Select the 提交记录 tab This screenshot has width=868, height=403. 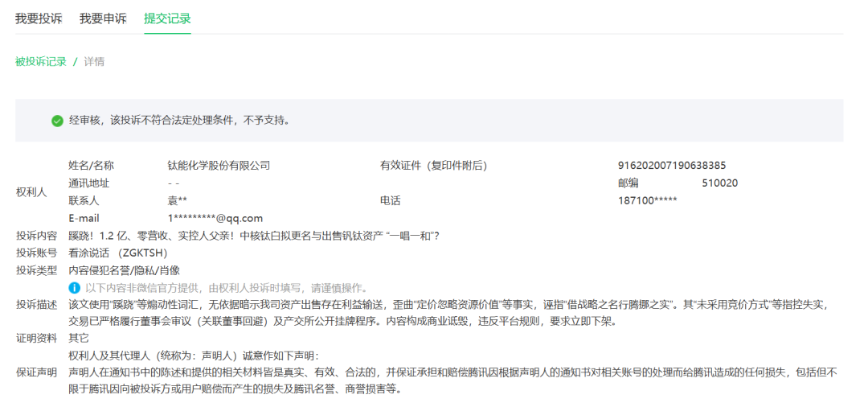tap(167, 19)
